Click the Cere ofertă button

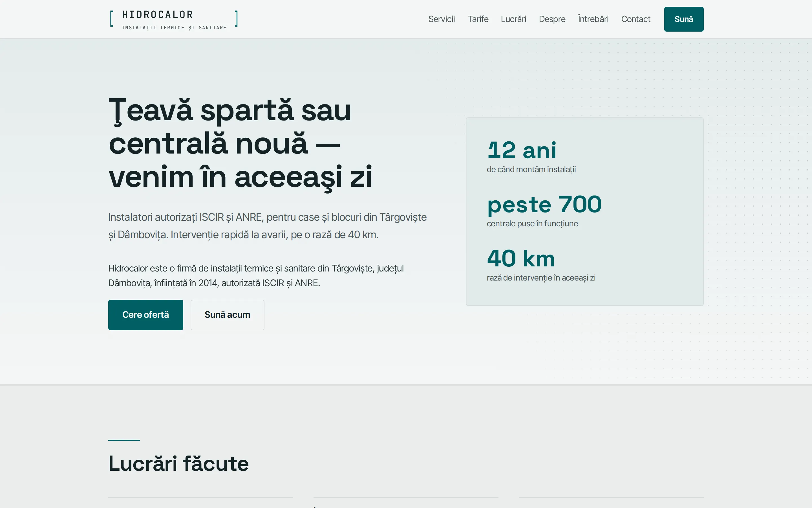pyautogui.click(x=145, y=315)
